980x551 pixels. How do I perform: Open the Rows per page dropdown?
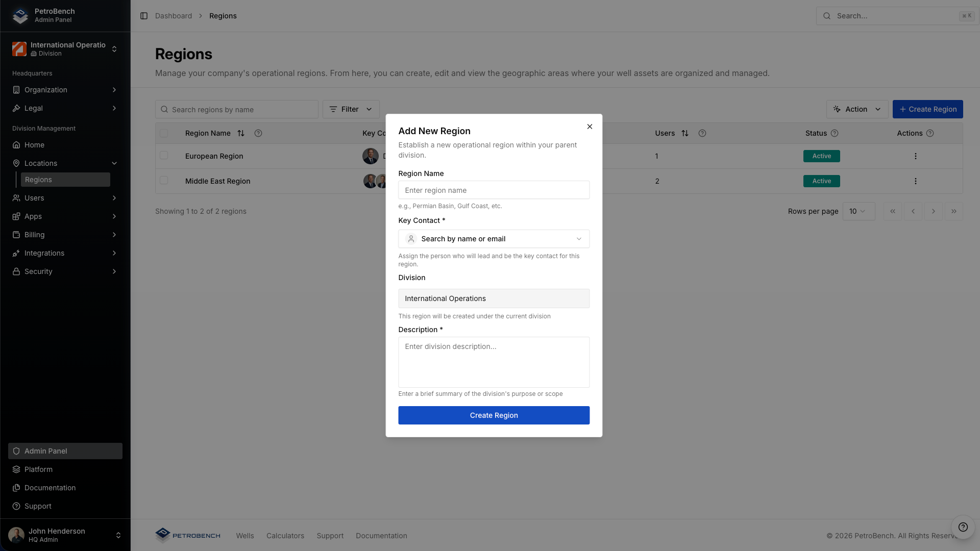pyautogui.click(x=859, y=211)
